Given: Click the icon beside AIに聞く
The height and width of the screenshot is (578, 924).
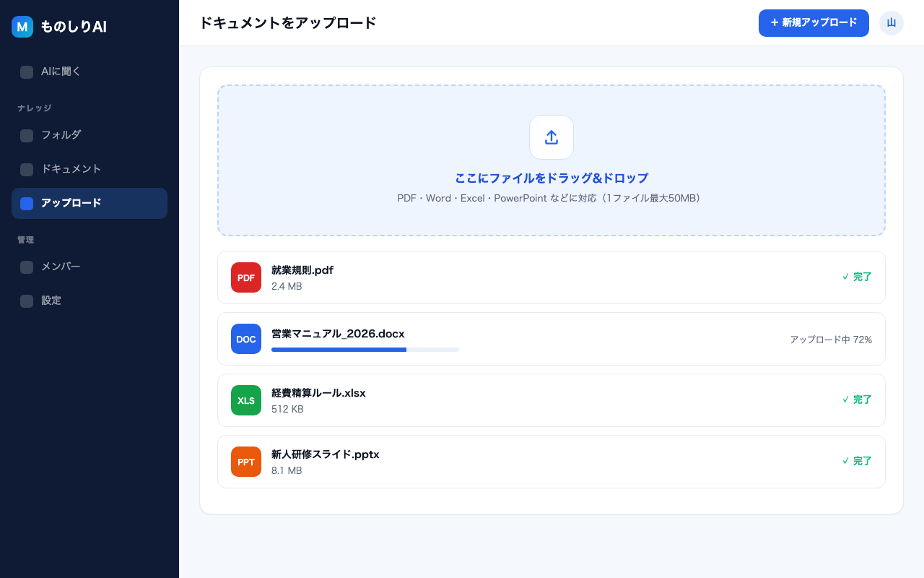Looking at the screenshot, I should click(x=27, y=72).
